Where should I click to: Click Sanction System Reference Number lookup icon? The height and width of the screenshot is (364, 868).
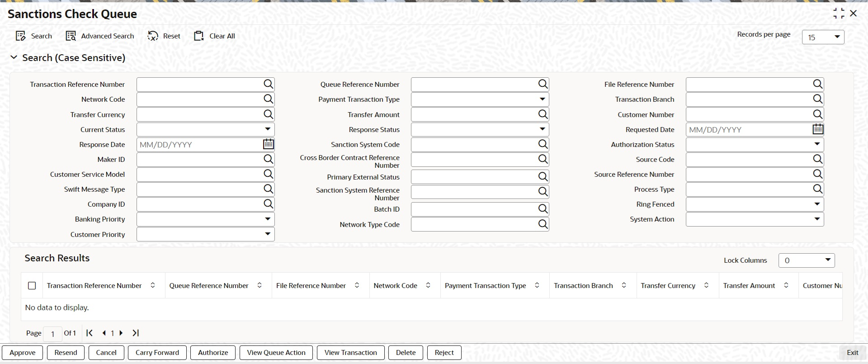(543, 192)
